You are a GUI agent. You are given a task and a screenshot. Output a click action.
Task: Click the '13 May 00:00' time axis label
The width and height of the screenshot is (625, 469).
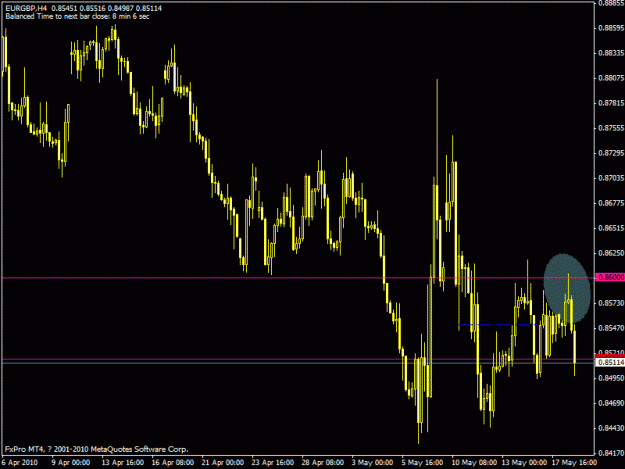tap(524, 463)
